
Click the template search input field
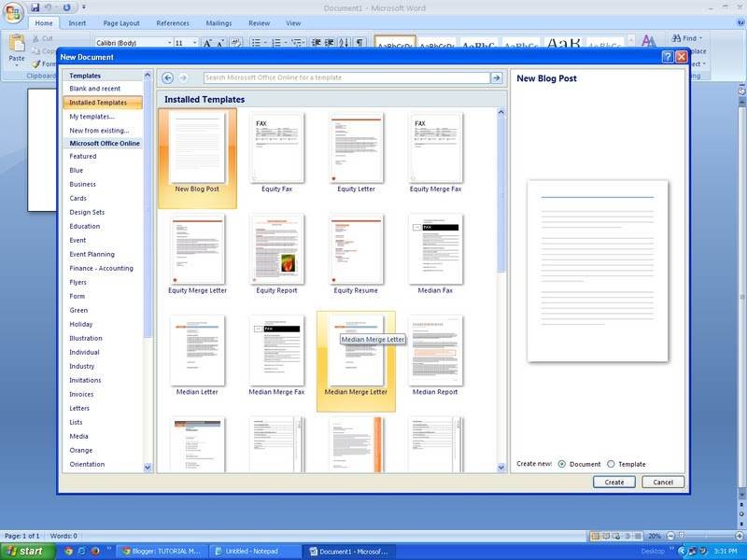point(346,77)
